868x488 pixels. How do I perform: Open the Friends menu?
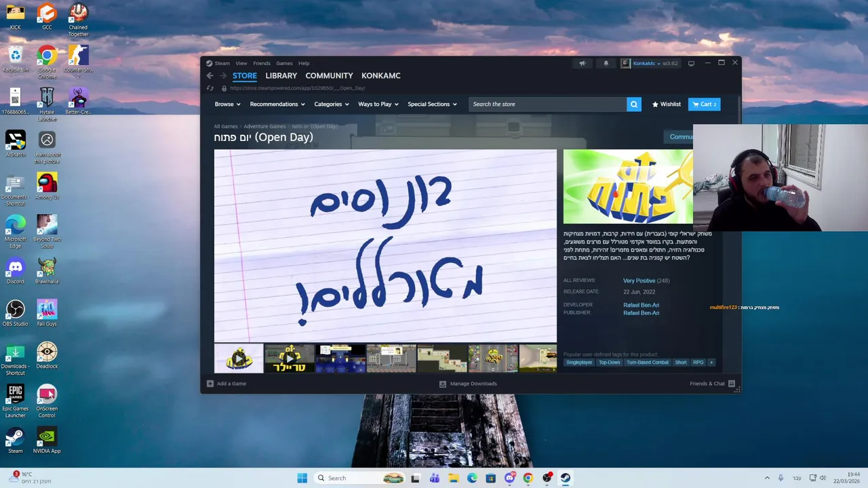pyautogui.click(x=262, y=63)
